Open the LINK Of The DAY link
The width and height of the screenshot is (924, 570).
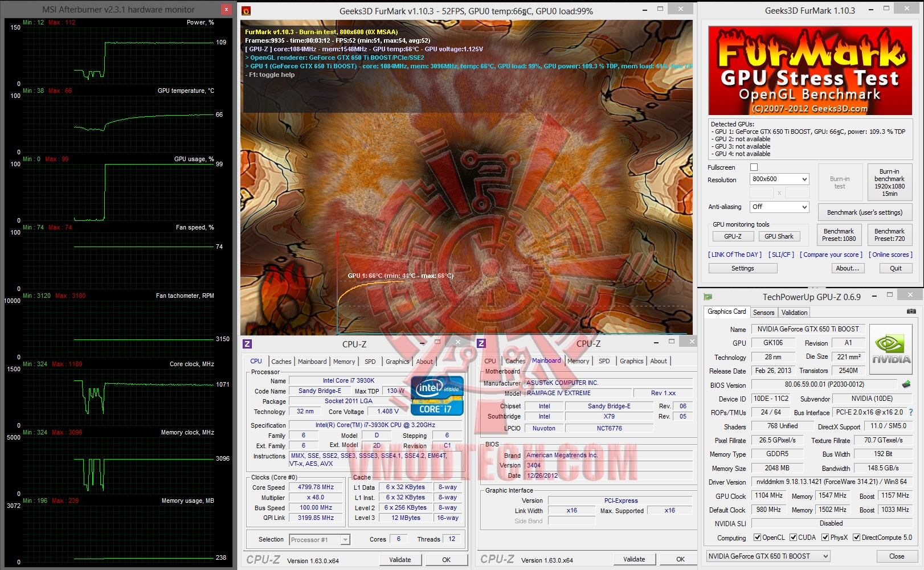pyautogui.click(x=735, y=255)
